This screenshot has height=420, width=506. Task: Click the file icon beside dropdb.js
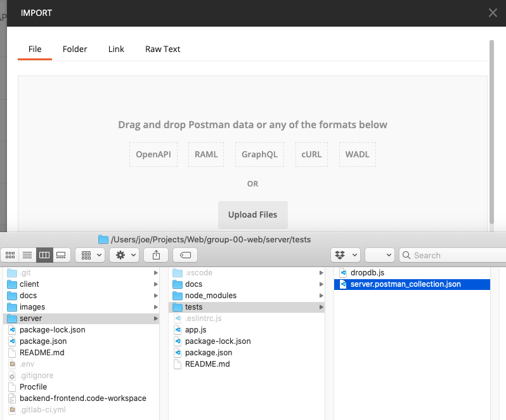(343, 273)
